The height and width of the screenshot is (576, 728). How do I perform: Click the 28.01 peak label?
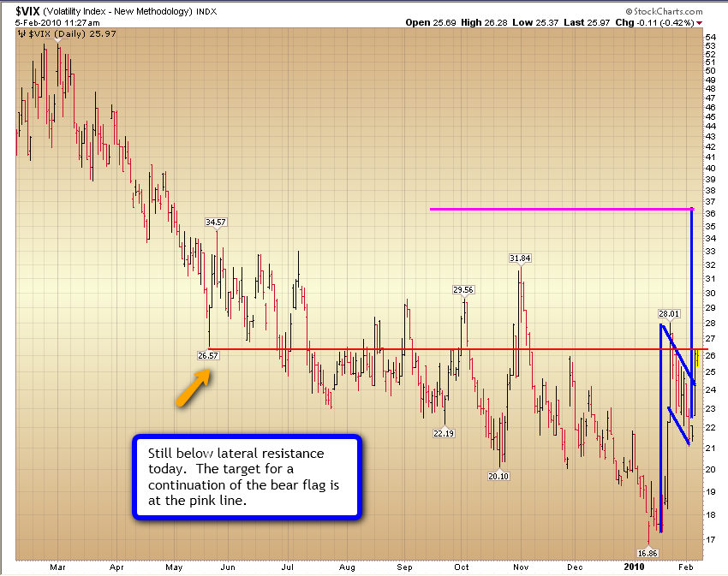669,314
